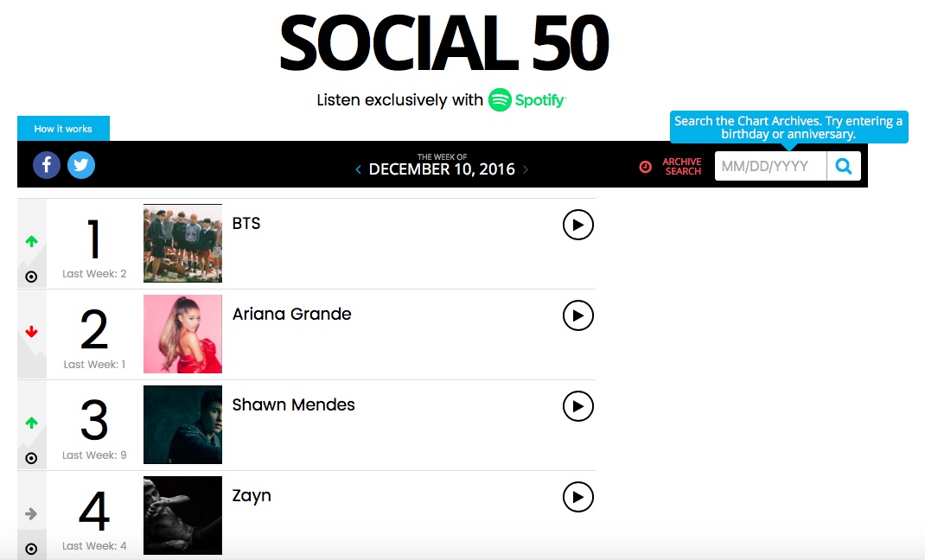The image size is (925, 560).
Task: Play Zayn track
Action: point(578,497)
